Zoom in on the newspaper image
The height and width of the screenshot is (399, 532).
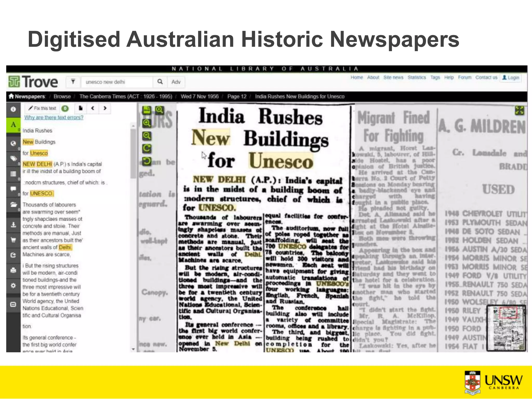pyautogui.click(x=147, y=123)
